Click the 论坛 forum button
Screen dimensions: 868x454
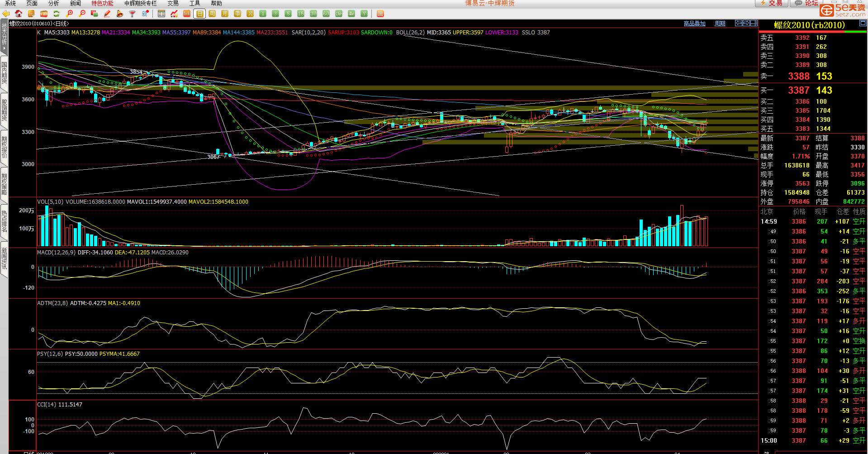point(804,3)
